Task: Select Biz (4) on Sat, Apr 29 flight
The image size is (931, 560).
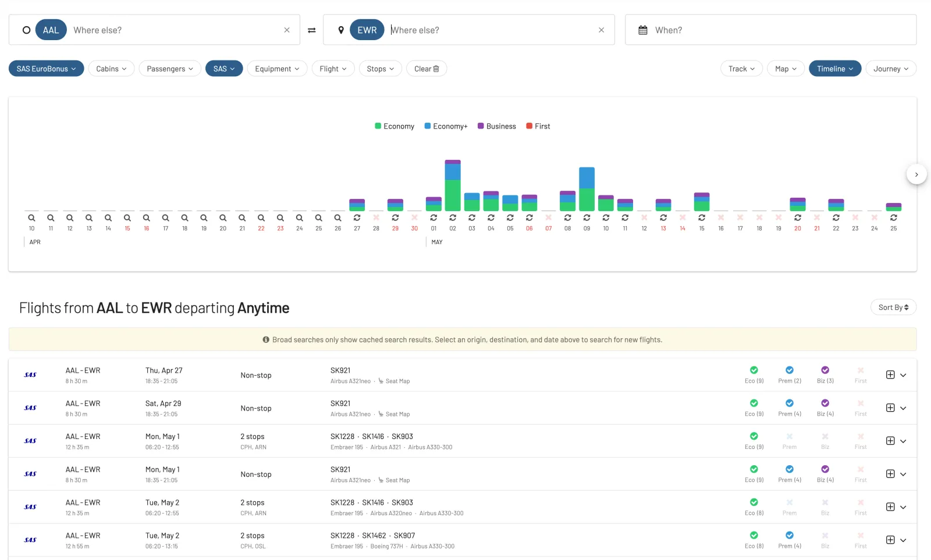Action: point(825,408)
